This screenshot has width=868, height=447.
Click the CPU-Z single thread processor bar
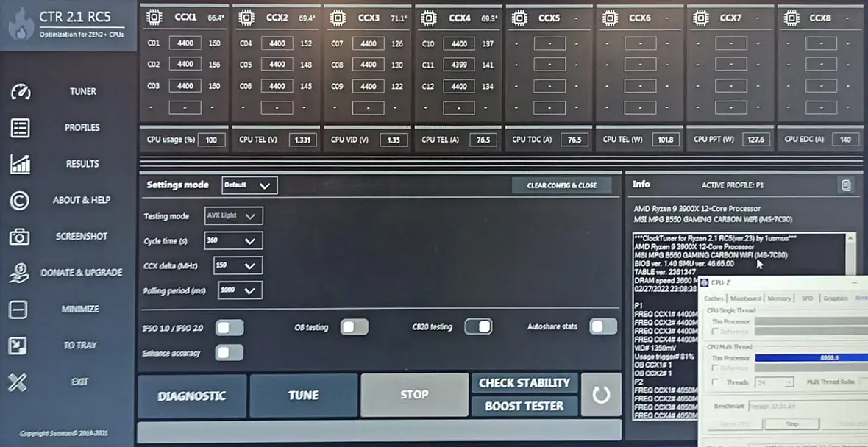point(811,321)
